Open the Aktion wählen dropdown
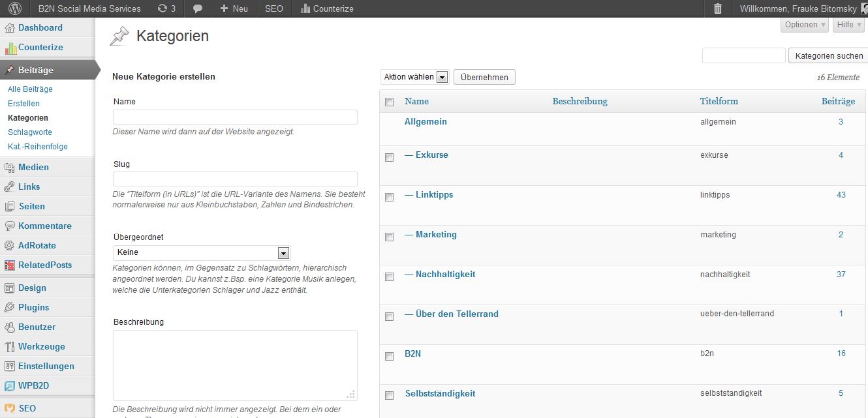This screenshot has width=868, height=418. tap(414, 77)
